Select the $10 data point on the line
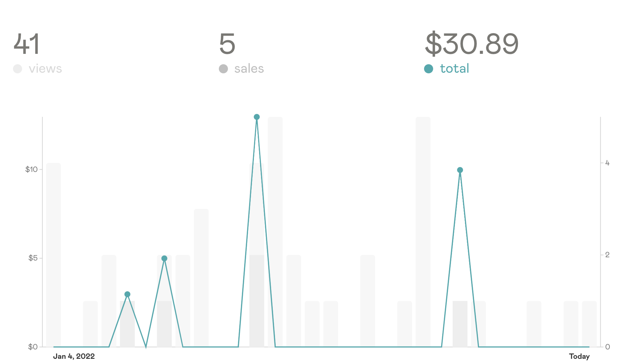Image resolution: width=626 pixels, height=364 pixels. point(460,170)
